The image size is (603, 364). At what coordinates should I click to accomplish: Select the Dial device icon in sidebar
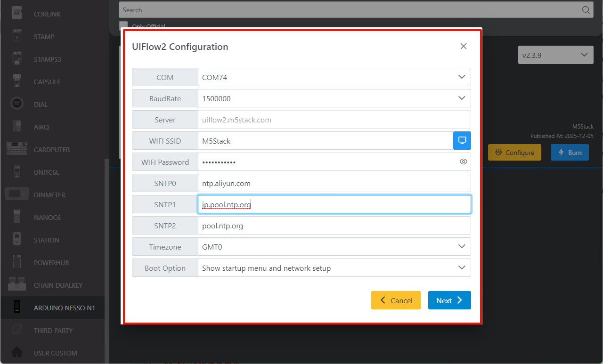pyautogui.click(x=17, y=105)
